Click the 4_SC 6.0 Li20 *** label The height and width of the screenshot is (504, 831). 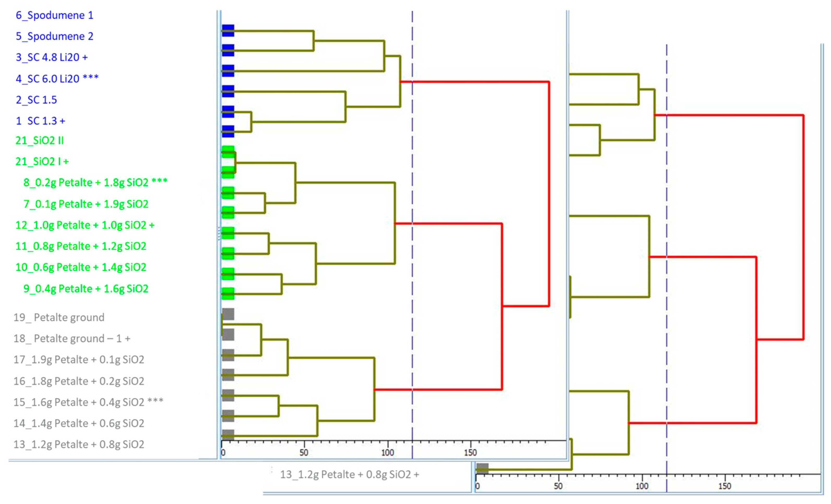57,79
